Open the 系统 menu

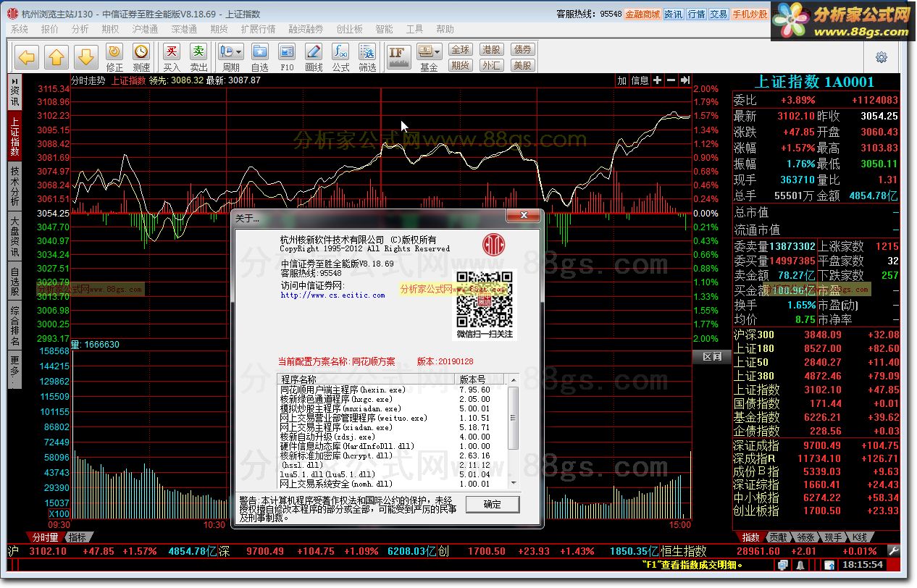[x=20, y=29]
